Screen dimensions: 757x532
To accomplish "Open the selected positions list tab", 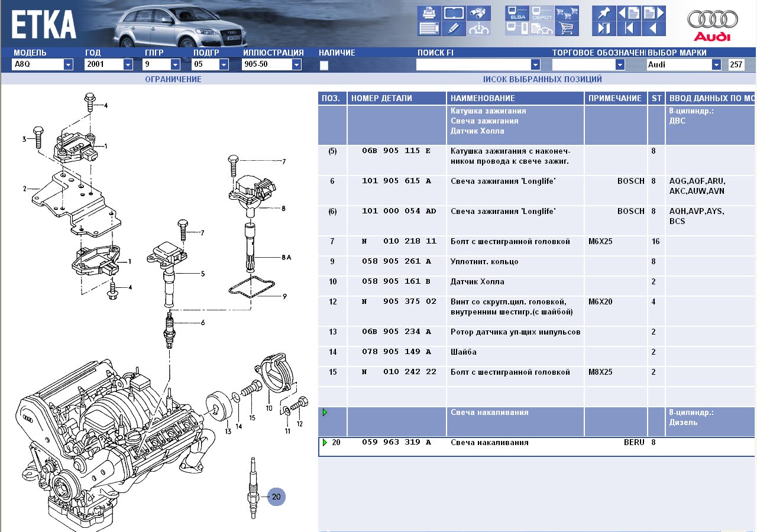I will coord(542,79).
